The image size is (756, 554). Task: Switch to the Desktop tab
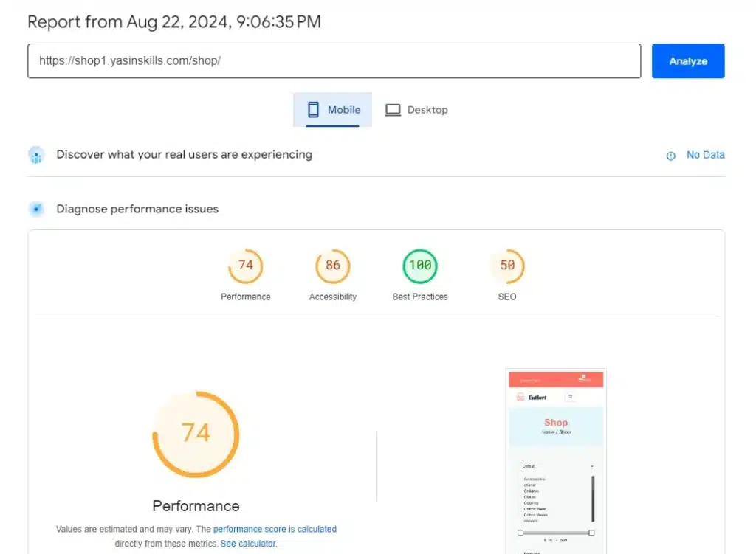pyautogui.click(x=416, y=110)
